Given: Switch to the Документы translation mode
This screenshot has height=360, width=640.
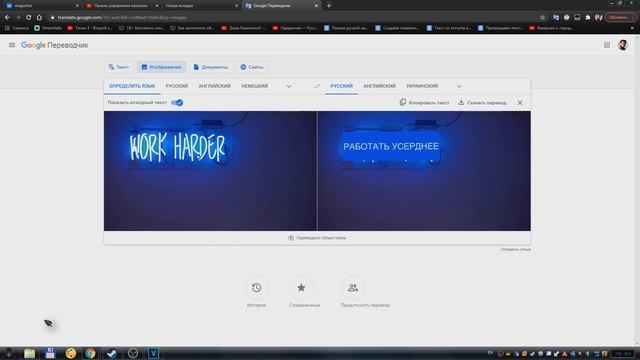Looking at the screenshot, I should pyautogui.click(x=211, y=67).
